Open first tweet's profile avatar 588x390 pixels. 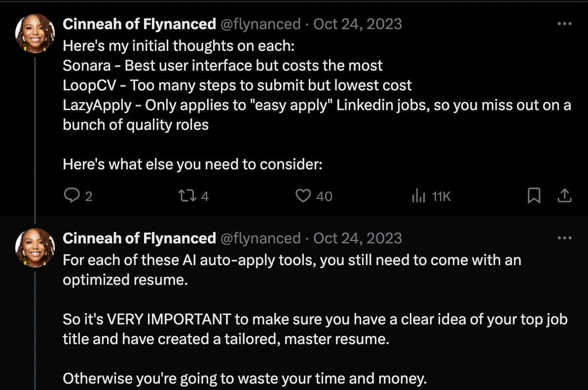pos(35,34)
